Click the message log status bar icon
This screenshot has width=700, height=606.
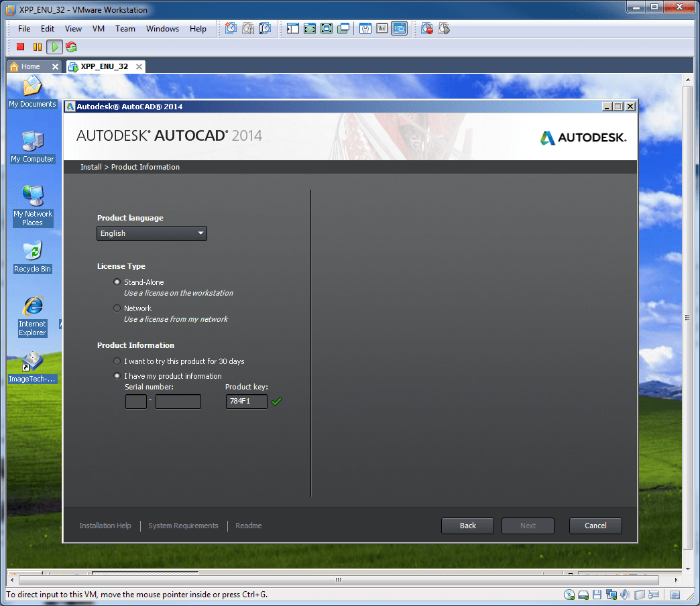(675, 595)
